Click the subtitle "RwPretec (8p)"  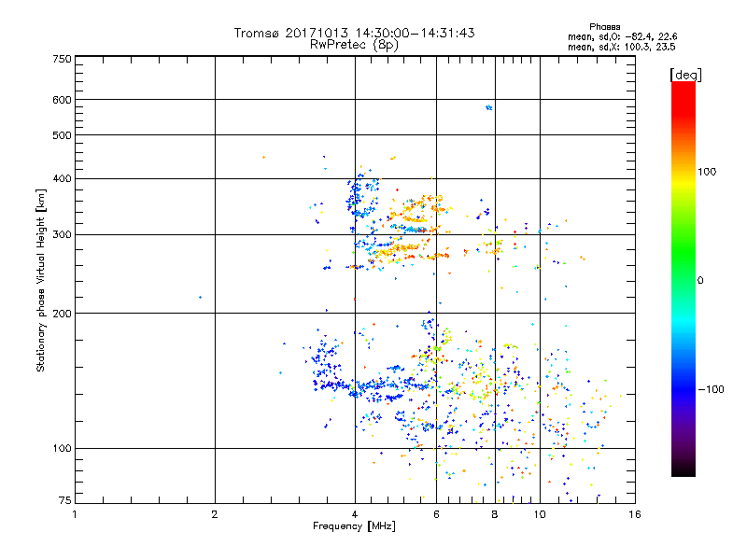coord(354,45)
